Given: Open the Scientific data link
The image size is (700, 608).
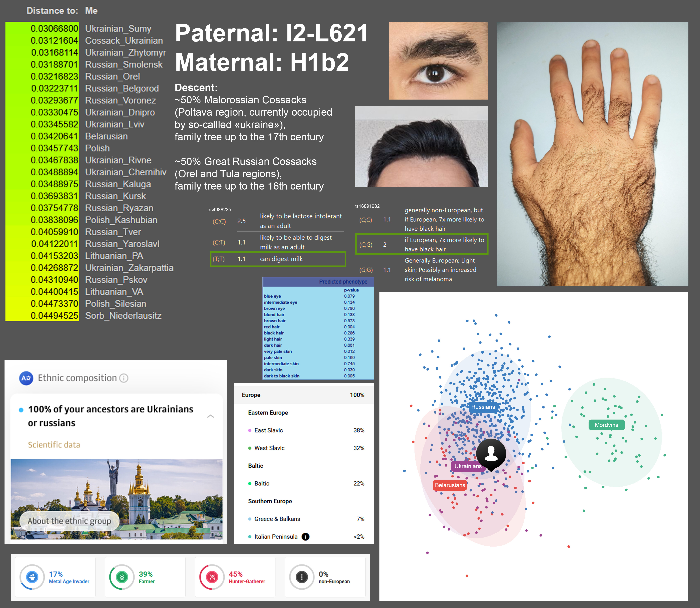Looking at the screenshot, I should pos(54,445).
